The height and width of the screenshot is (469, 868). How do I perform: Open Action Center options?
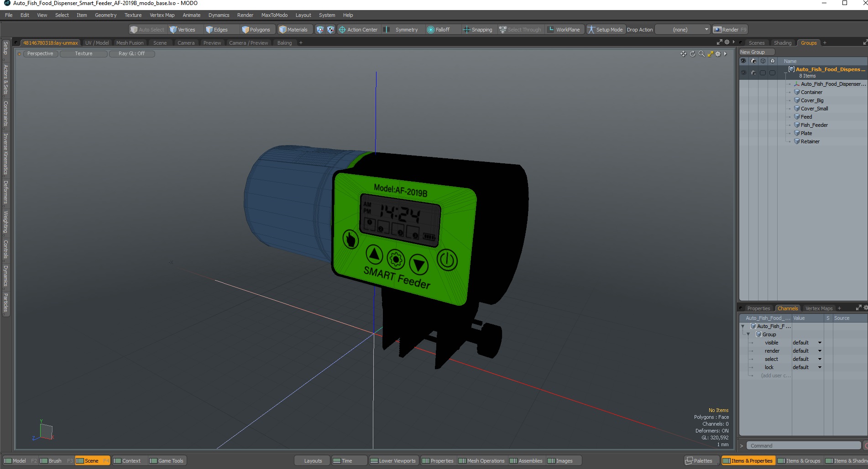pyautogui.click(x=358, y=30)
